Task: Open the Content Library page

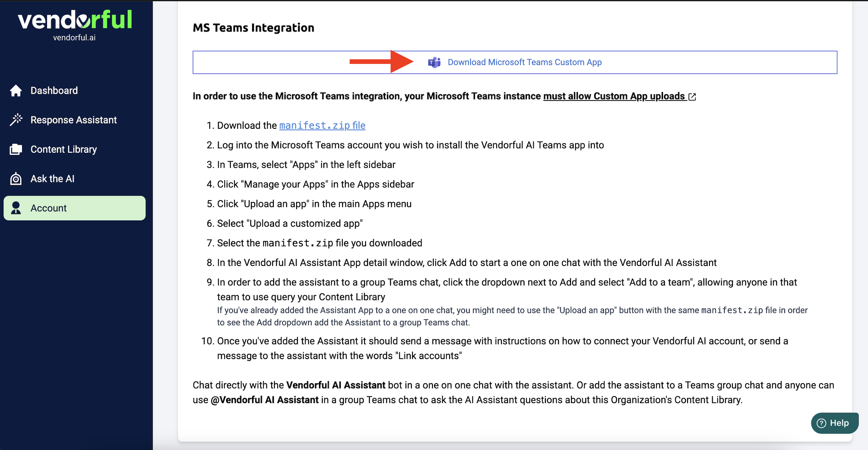Action: tap(64, 149)
